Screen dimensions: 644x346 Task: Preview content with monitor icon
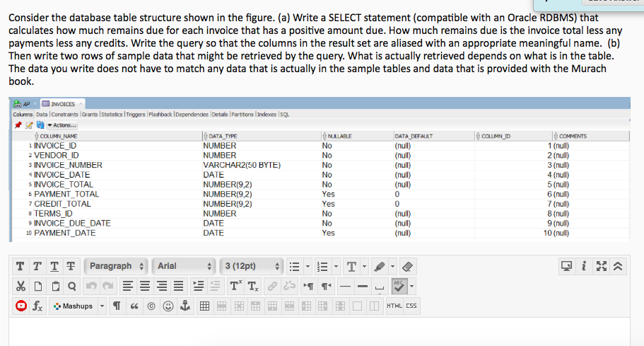(566, 266)
